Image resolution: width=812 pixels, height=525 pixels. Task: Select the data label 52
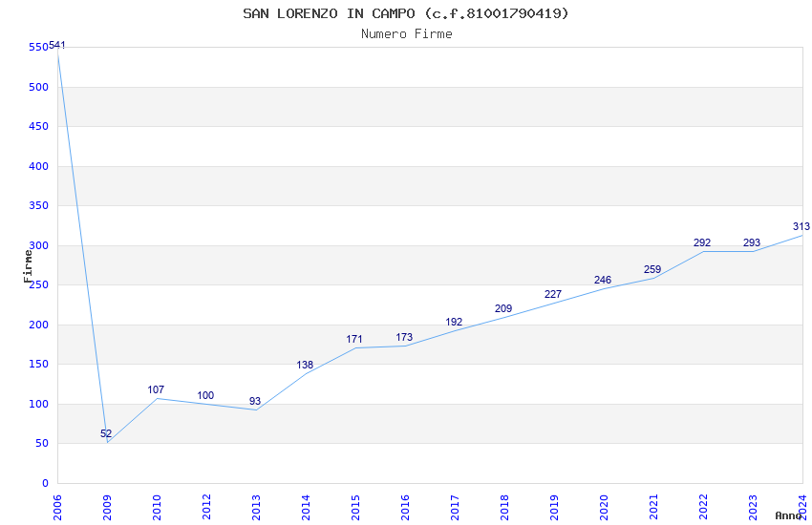[106, 433]
